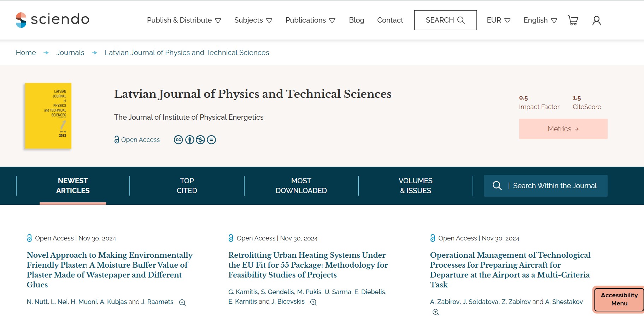The height and width of the screenshot is (316, 644).
Task: Expand Publish & Distribute menu
Action: [x=184, y=20]
